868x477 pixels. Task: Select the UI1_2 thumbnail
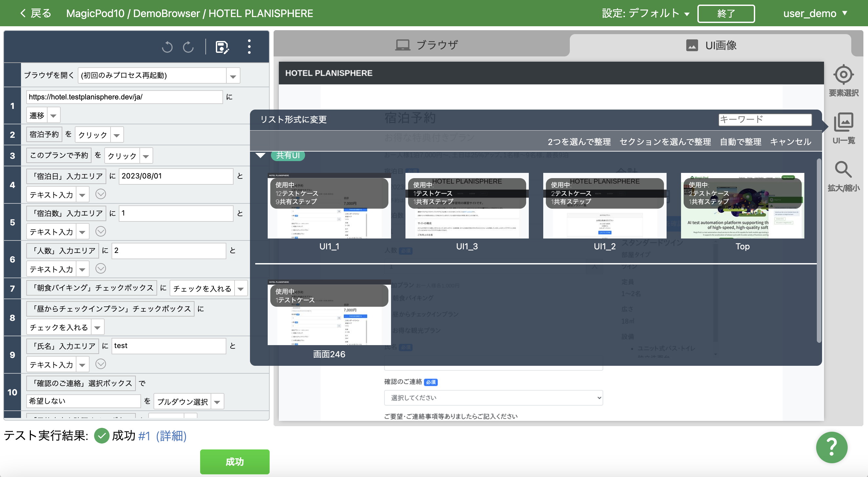click(x=605, y=205)
